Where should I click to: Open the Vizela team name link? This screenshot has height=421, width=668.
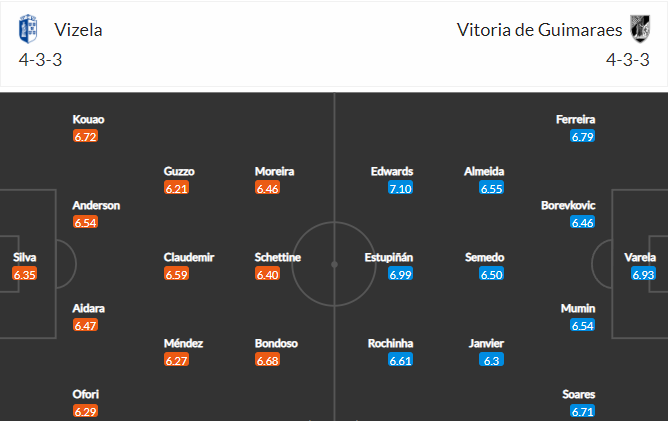[x=78, y=29]
